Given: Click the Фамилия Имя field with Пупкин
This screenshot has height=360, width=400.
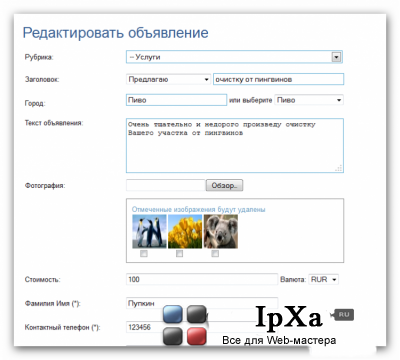Looking at the screenshot, I should click(x=202, y=303).
